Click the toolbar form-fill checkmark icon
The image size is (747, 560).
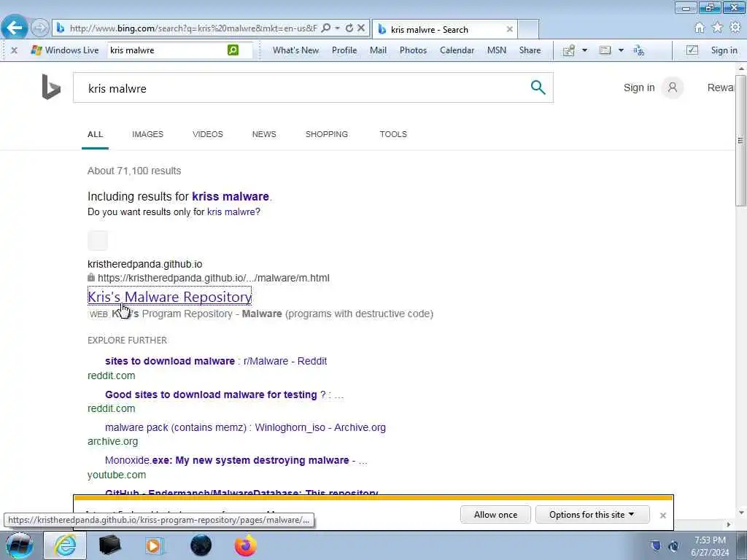pyautogui.click(x=692, y=50)
